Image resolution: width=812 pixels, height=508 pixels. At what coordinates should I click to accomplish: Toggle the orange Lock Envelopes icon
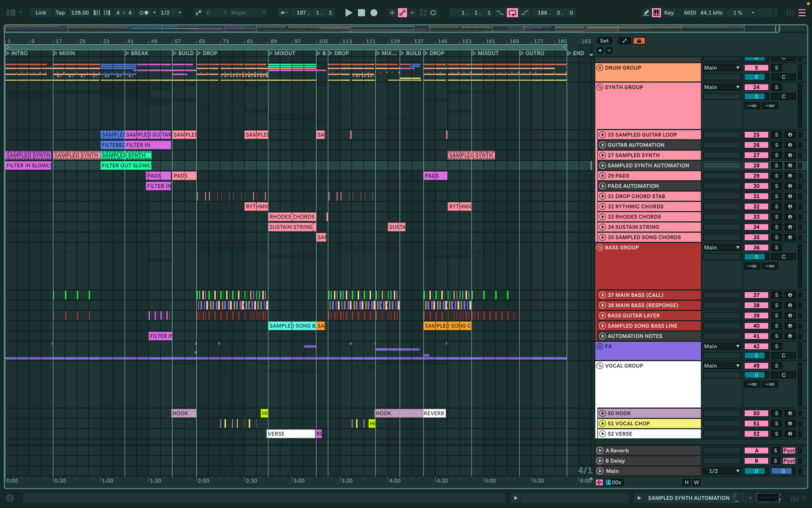click(x=639, y=41)
